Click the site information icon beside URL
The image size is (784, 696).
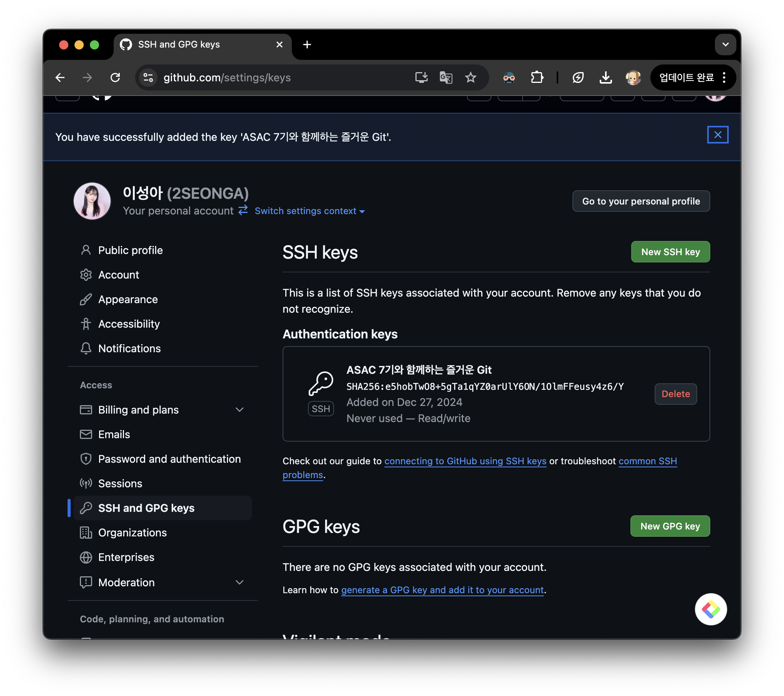[x=148, y=78]
